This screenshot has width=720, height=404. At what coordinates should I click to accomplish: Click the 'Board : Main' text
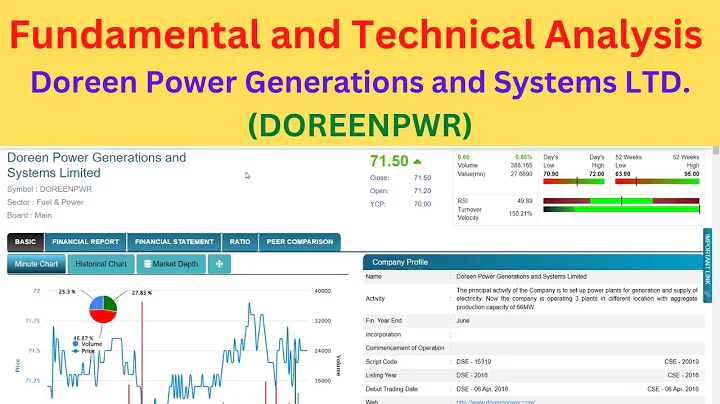click(29, 215)
